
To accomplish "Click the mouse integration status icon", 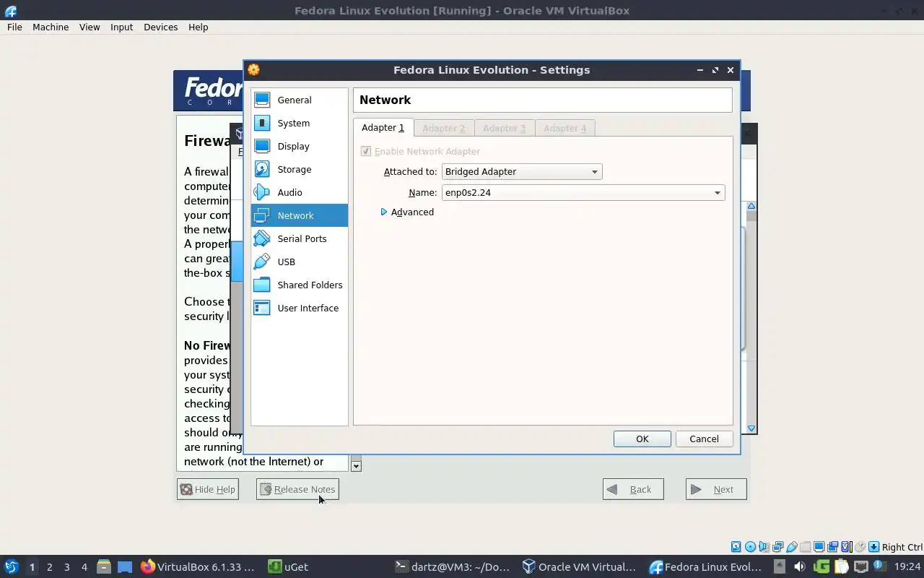I will [x=860, y=547].
